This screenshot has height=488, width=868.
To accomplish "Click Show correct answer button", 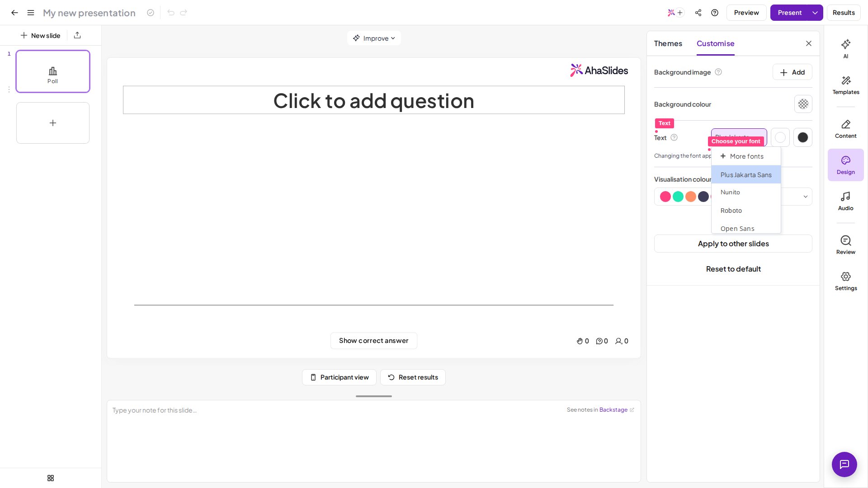I will 373,341.
